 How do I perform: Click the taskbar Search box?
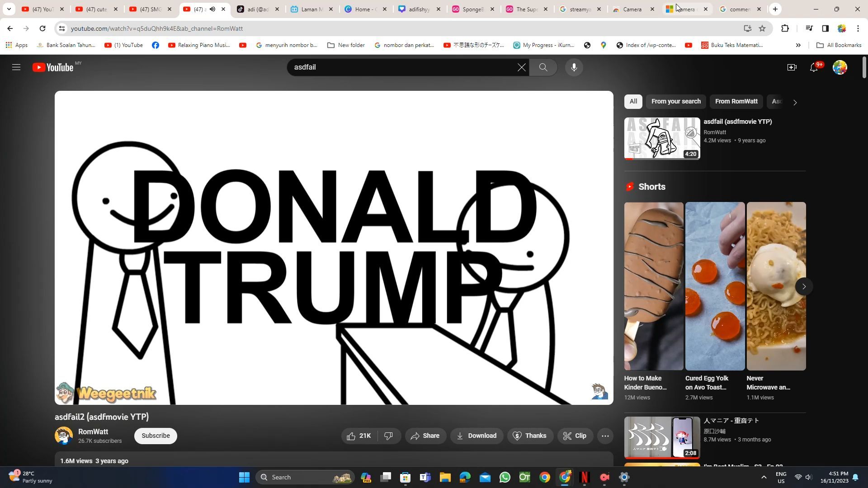click(305, 477)
